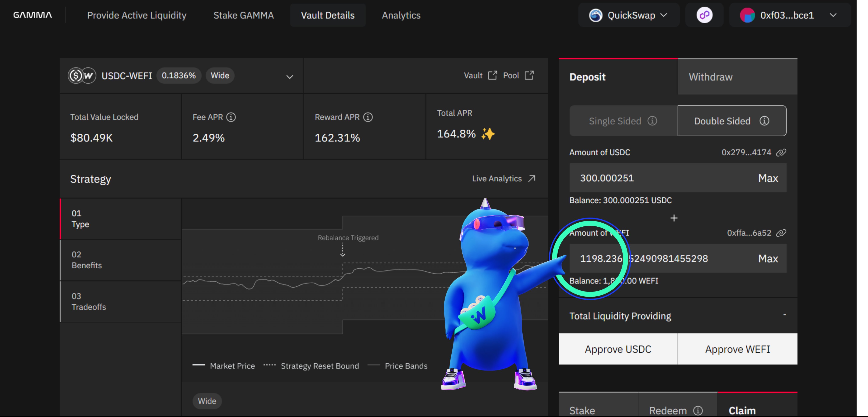Copy WEFI contract address link icon

coord(781,233)
